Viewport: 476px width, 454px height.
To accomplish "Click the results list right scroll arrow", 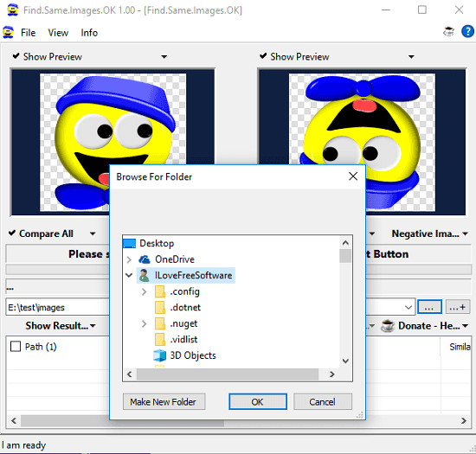I will click(x=464, y=420).
